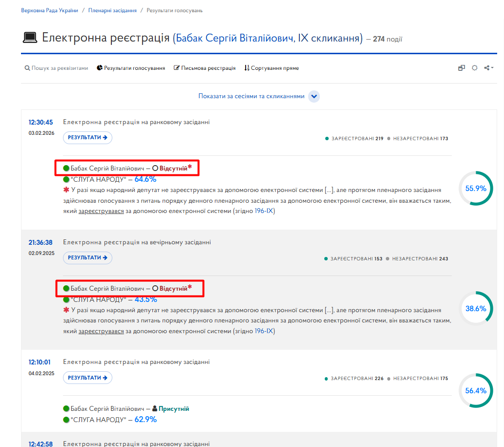Click the chevron circle next to Показати за сесіями
The image size is (504, 447).
pyautogui.click(x=314, y=96)
